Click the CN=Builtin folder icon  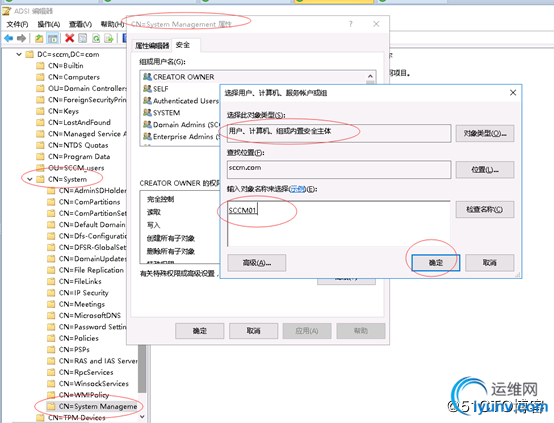coord(41,66)
